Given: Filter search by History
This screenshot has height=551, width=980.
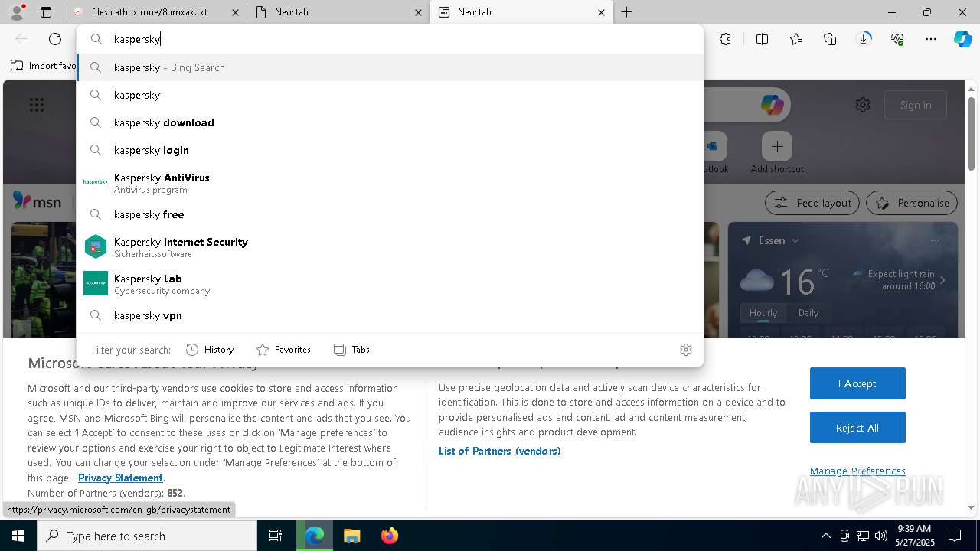Looking at the screenshot, I should (x=210, y=350).
